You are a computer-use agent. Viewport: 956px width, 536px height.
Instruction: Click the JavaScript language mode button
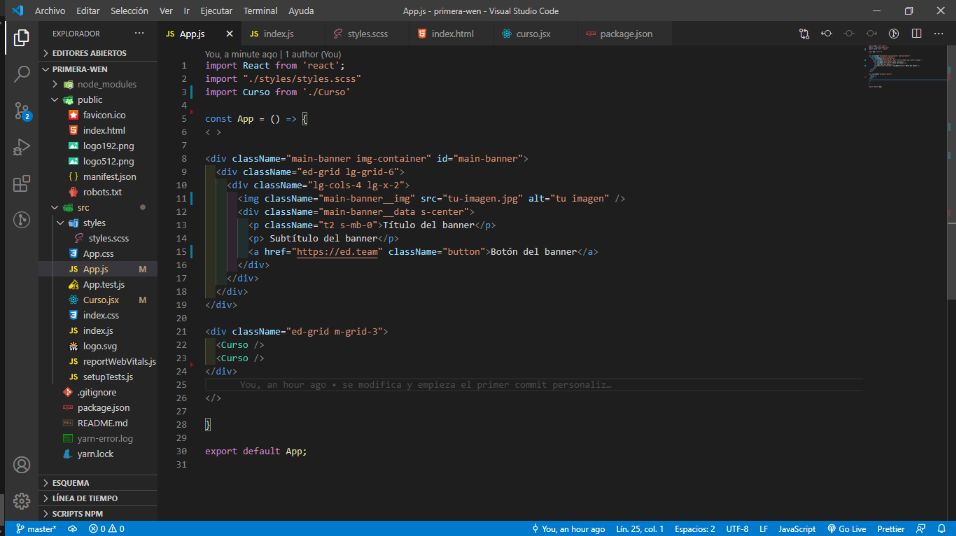click(796, 529)
